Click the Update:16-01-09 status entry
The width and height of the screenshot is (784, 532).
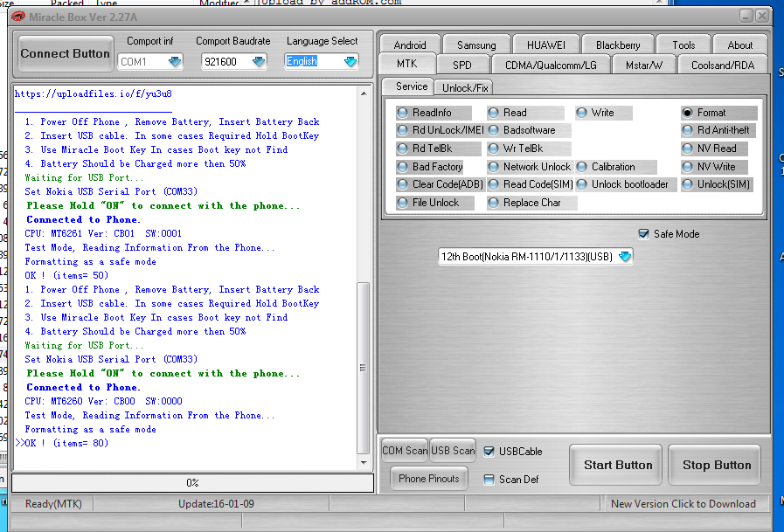(x=216, y=504)
